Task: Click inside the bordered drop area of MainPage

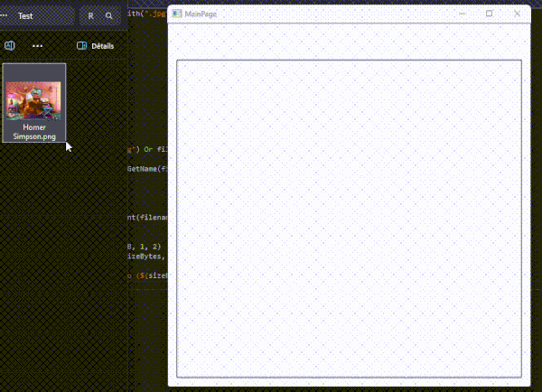Action: click(349, 219)
